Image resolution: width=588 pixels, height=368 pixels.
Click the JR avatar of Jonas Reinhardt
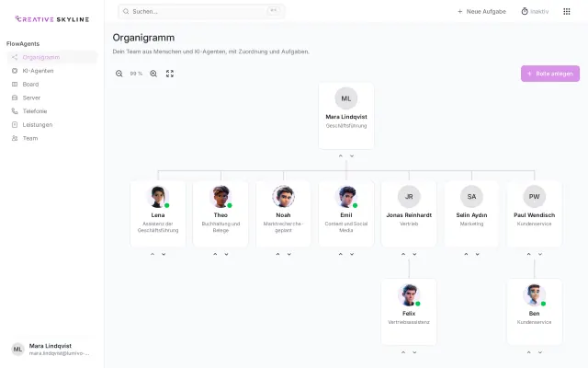(x=409, y=197)
